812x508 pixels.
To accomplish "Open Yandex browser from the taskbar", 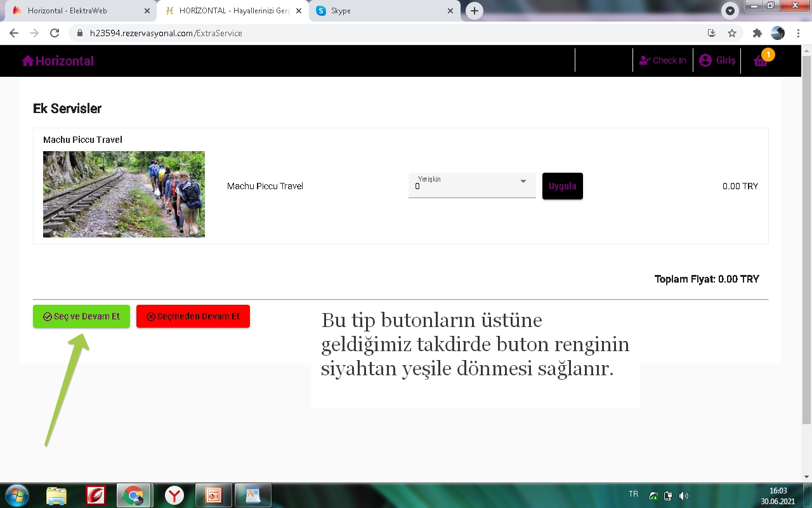I will pyautogui.click(x=174, y=495).
